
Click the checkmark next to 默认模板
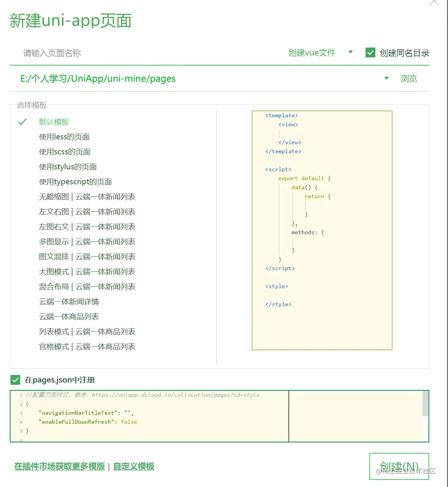(22, 121)
